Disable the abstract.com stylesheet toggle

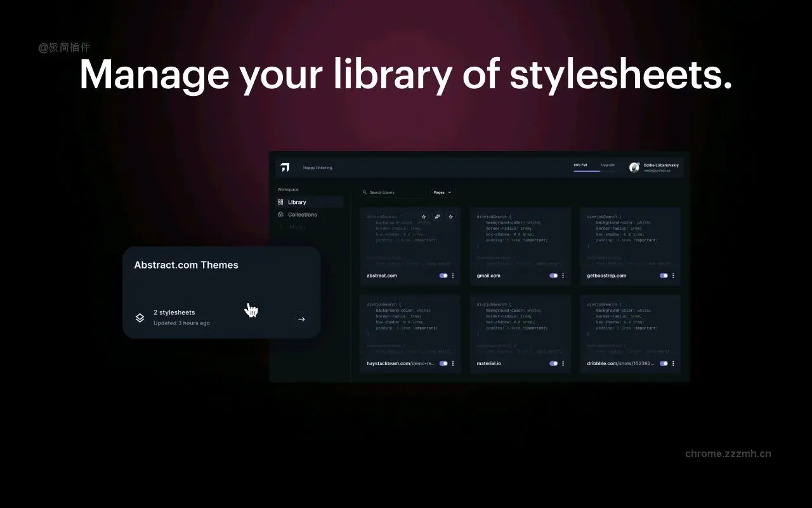click(x=443, y=276)
